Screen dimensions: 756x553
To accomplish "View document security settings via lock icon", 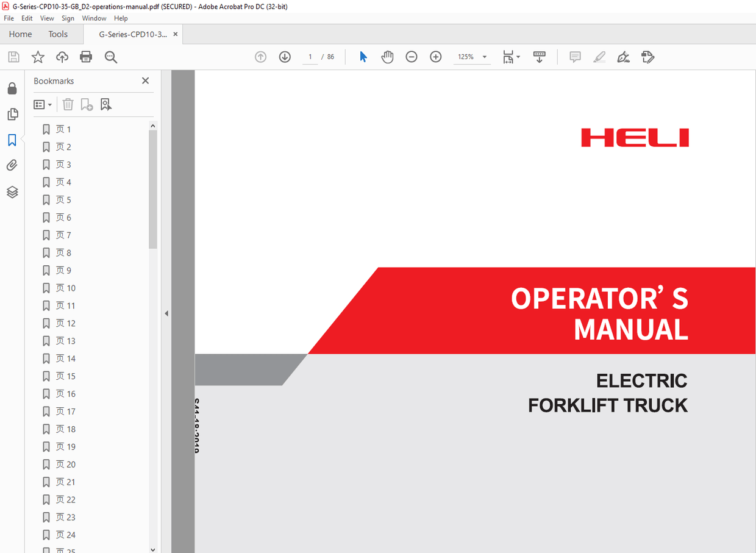I will (x=12, y=88).
